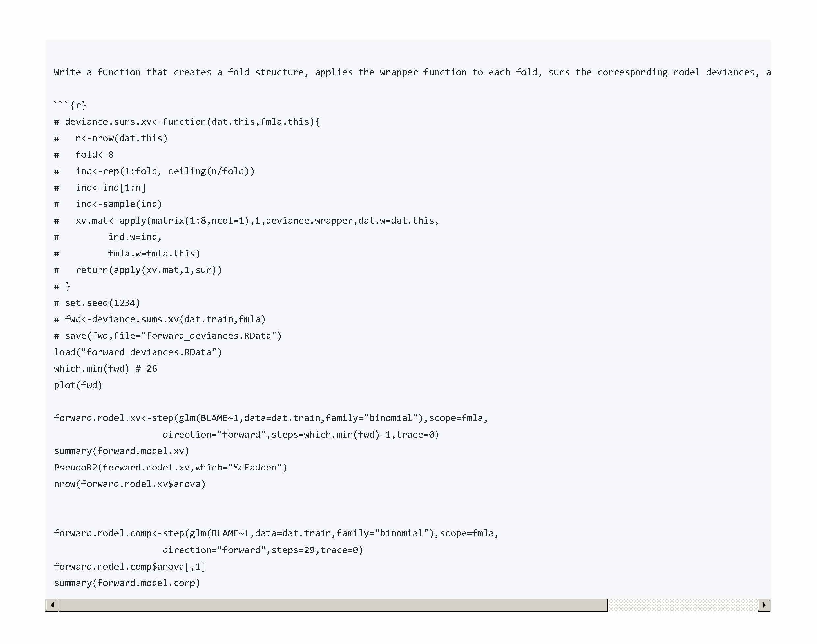The width and height of the screenshot is (817, 644).
Task: Click the PseudoR2 McFadden line
Action: pyautogui.click(x=171, y=468)
